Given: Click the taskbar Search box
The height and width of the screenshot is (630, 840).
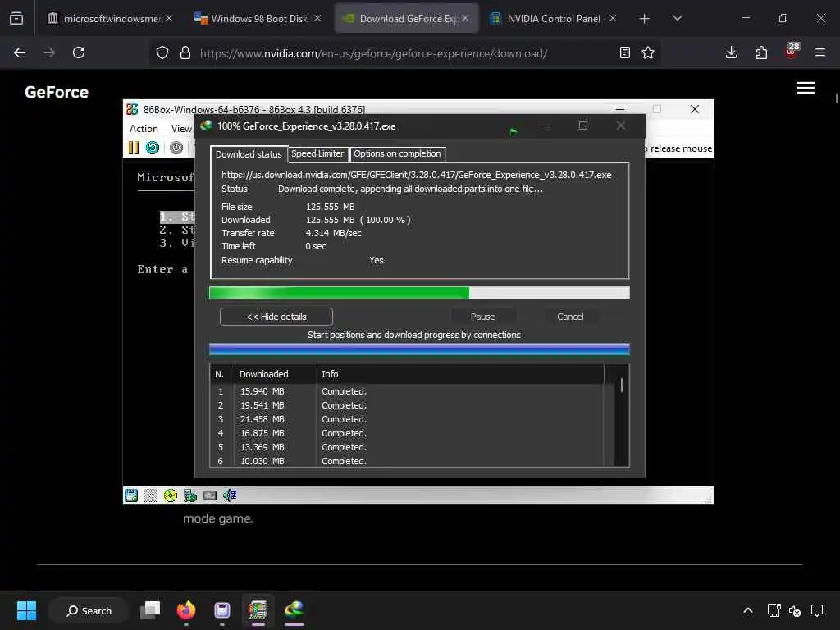Looking at the screenshot, I should click(x=89, y=610).
